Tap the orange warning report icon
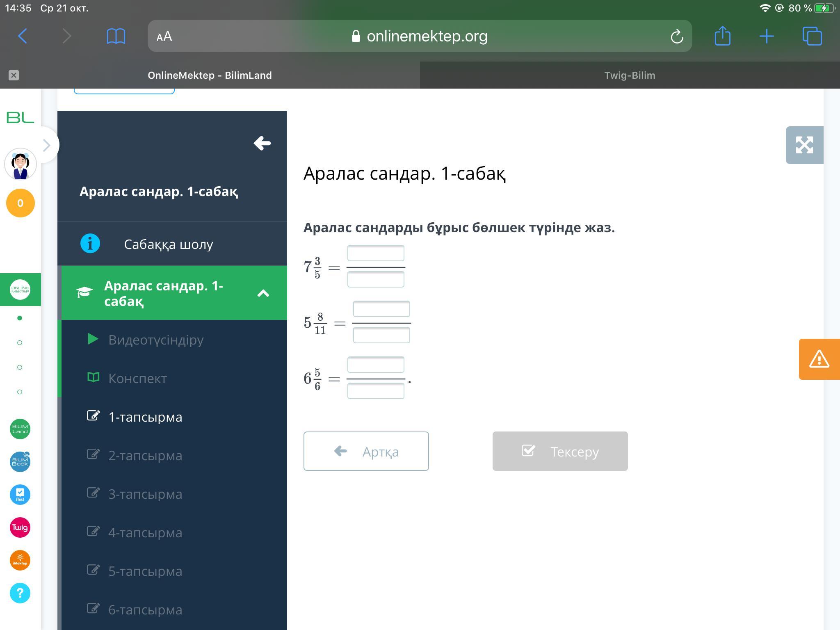 click(819, 359)
